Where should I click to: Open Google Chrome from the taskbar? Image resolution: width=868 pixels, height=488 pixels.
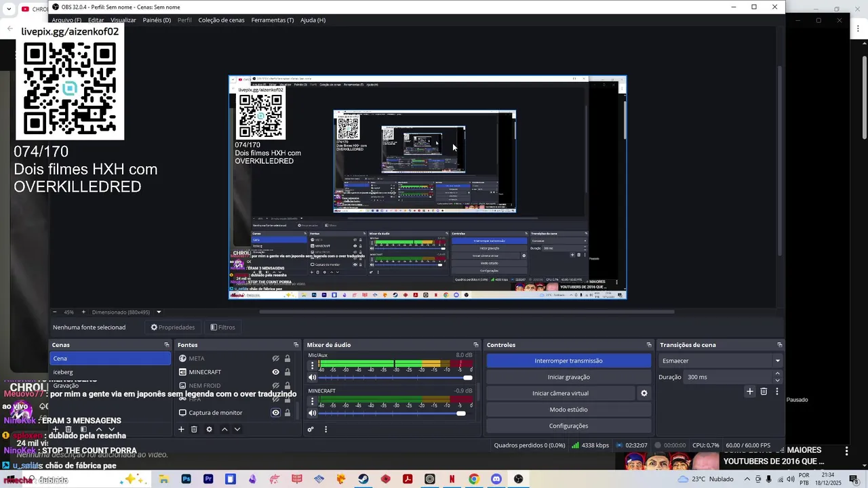474,479
